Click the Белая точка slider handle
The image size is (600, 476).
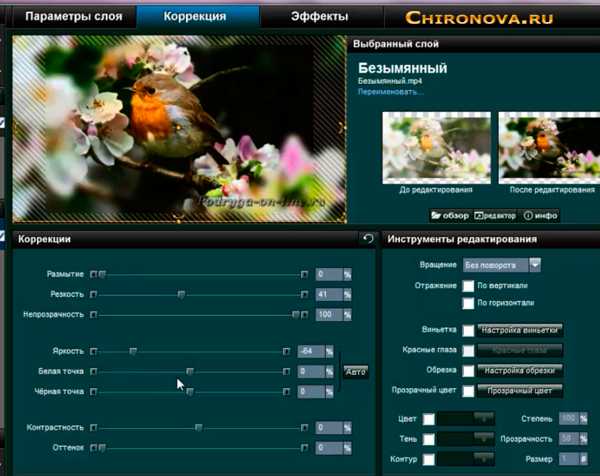(x=190, y=372)
